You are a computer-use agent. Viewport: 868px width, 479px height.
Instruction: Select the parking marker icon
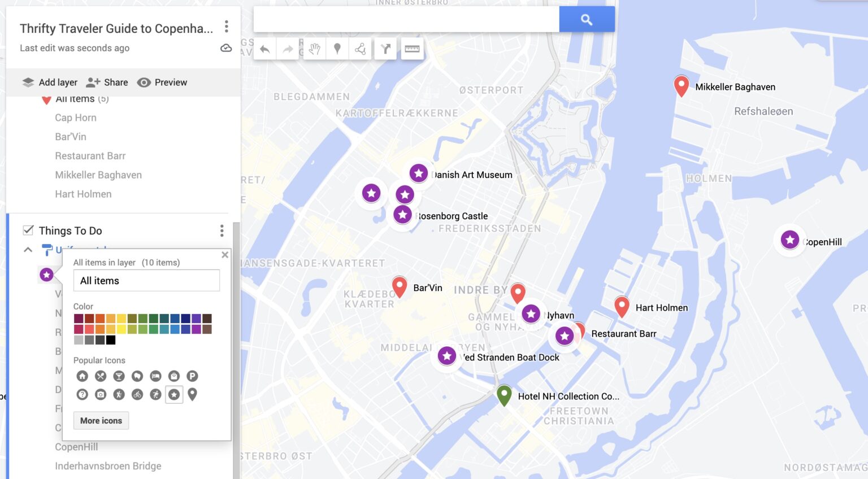click(x=192, y=376)
